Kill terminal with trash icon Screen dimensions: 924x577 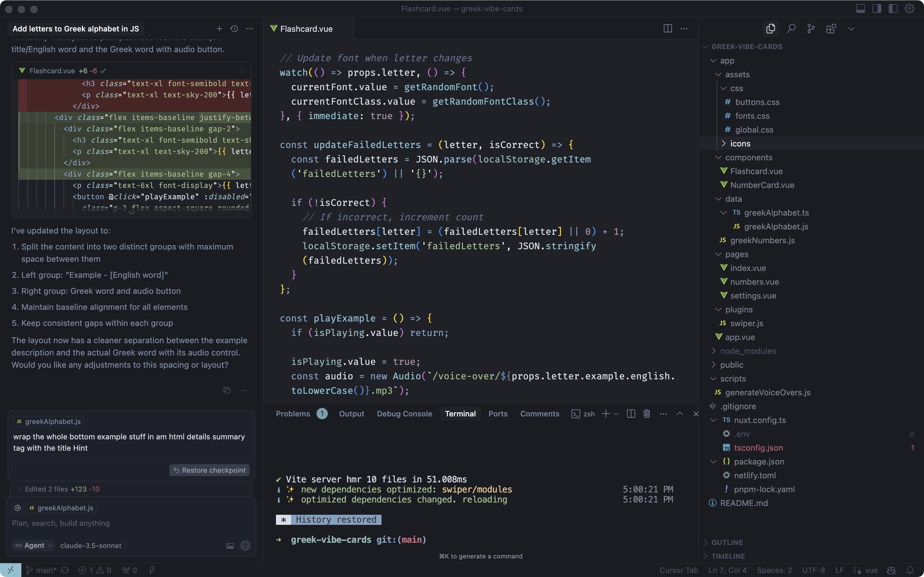tap(646, 414)
